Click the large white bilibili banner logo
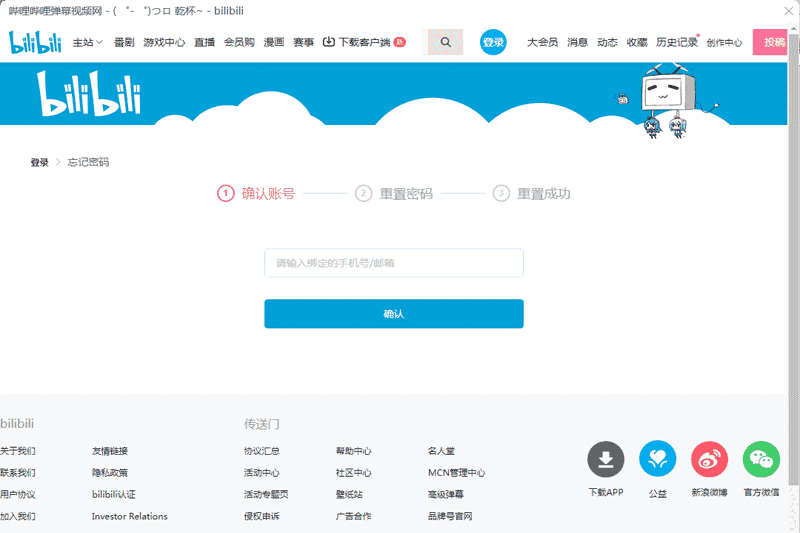 pos(89,94)
